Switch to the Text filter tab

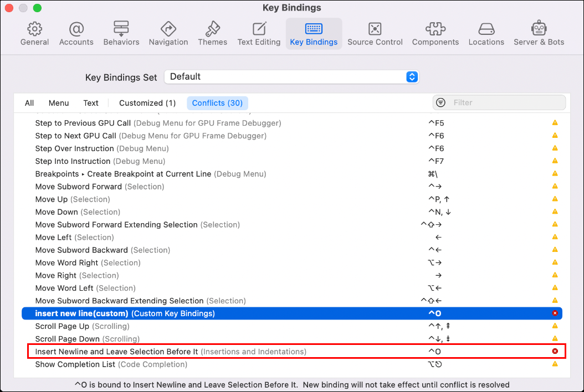91,103
